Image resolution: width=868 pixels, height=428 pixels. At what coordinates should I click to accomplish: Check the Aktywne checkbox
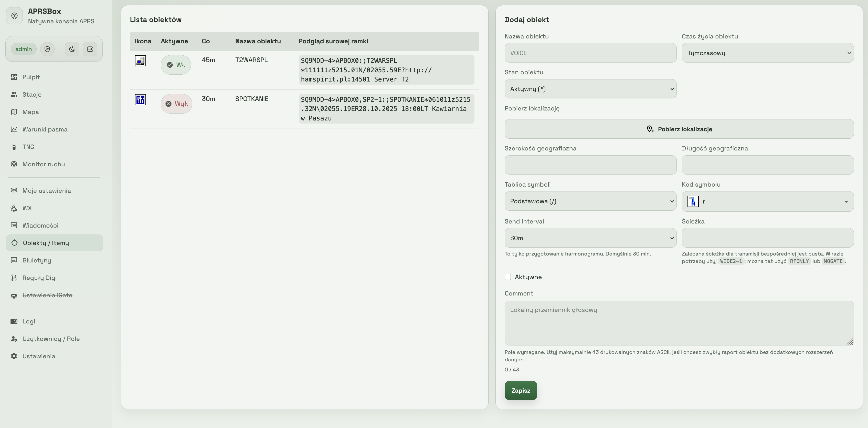508,277
